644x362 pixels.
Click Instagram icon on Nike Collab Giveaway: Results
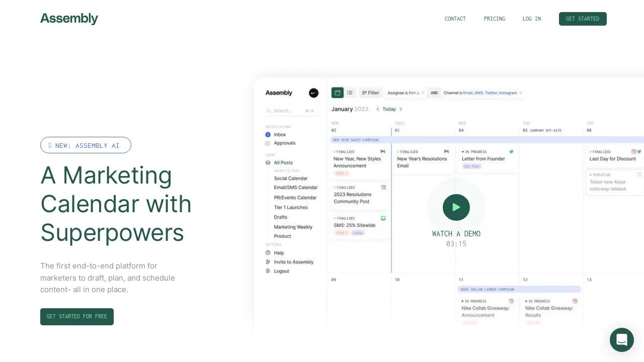pos(575,301)
